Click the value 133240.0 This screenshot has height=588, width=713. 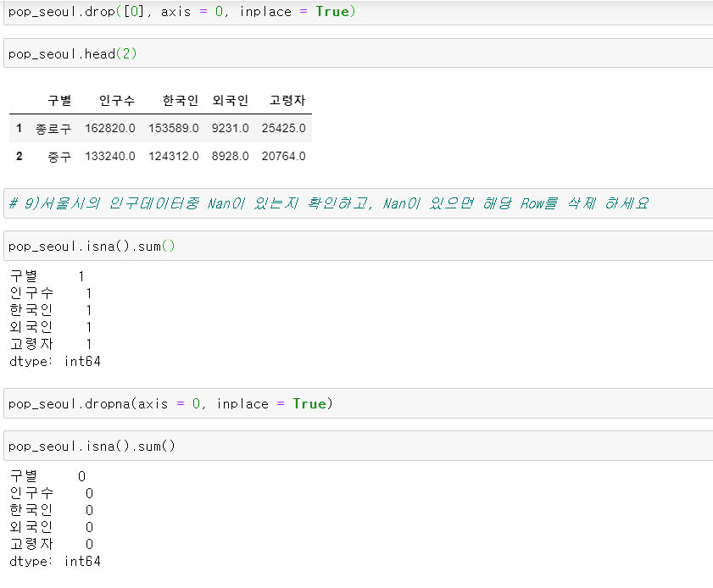pyautogui.click(x=110, y=156)
